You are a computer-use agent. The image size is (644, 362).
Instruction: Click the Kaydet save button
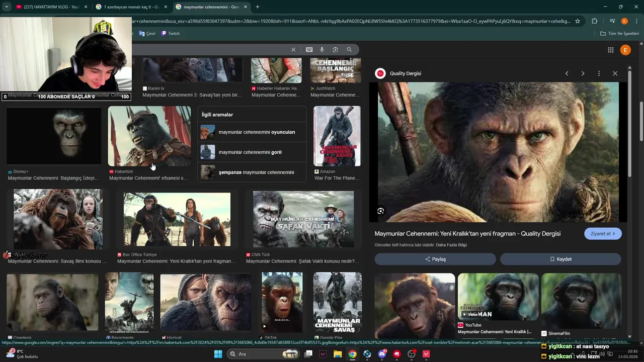[x=560, y=259]
